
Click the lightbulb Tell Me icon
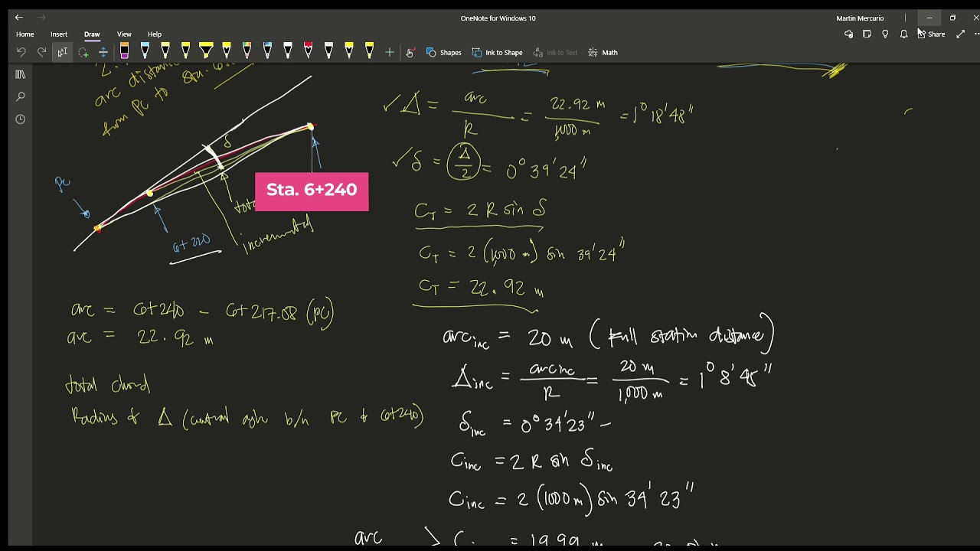(x=885, y=34)
